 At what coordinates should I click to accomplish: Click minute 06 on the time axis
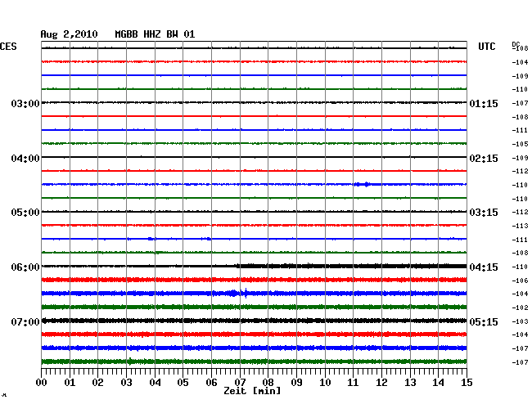coord(211,383)
